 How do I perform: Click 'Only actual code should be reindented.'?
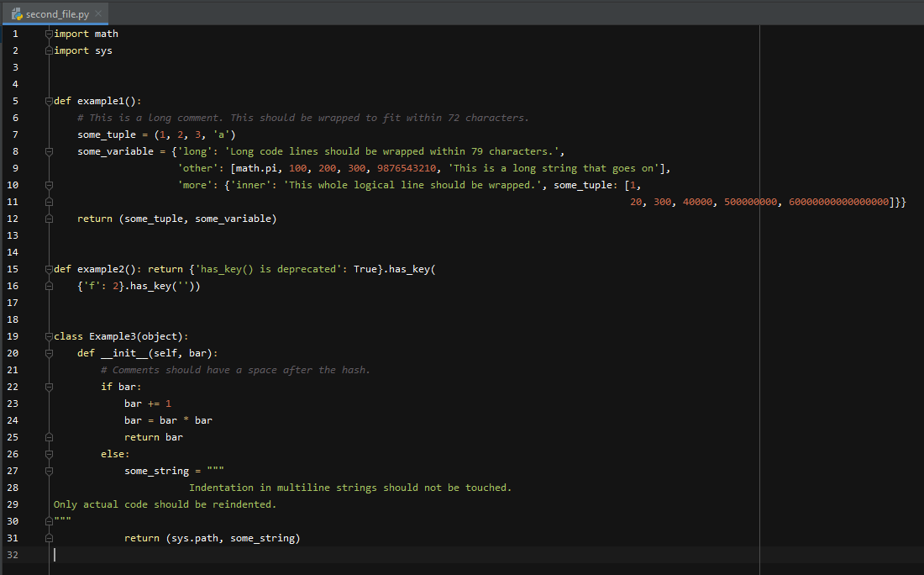click(x=165, y=504)
